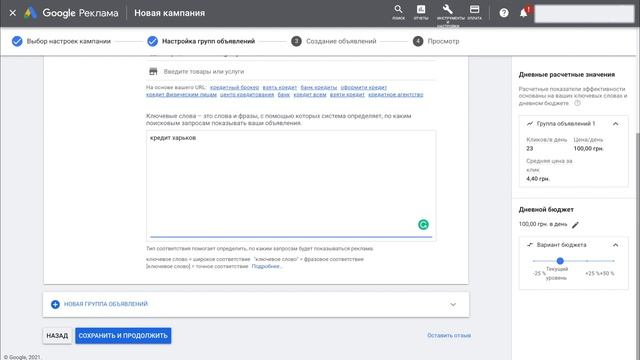Click the daily price value '100,00 грн.'
Screen dimensions: 640x360
(588, 149)
